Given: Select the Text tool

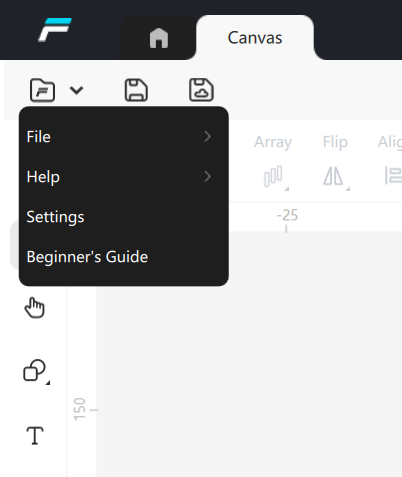Looking at the screenshot, I should pos(35,435).
